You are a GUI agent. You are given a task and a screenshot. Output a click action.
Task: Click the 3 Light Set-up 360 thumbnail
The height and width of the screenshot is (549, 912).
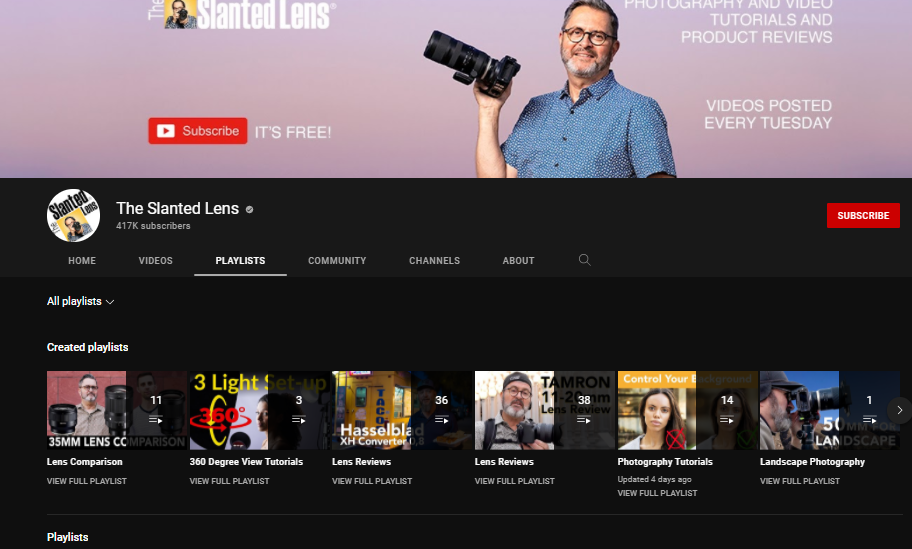[259, 410]
